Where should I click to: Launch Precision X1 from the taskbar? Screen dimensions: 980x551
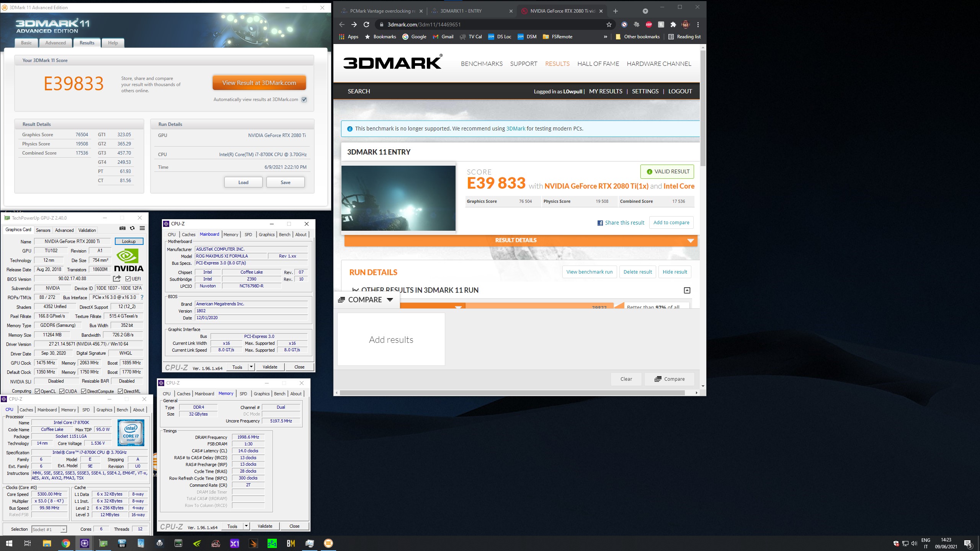[235, 543]
